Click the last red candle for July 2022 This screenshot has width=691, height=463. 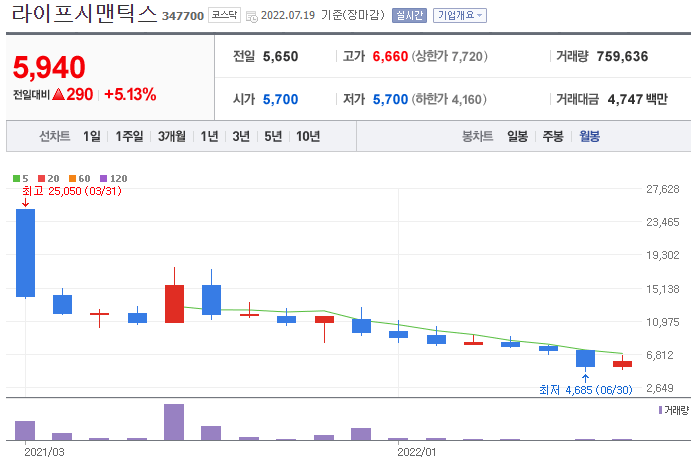tap(622, 364)
